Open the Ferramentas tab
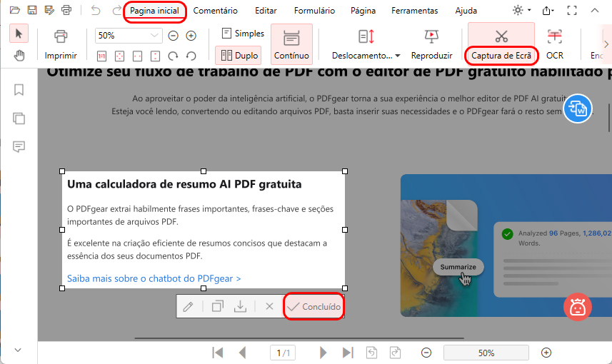This screenshot has height=364, width=612. (x=415, y=11)
